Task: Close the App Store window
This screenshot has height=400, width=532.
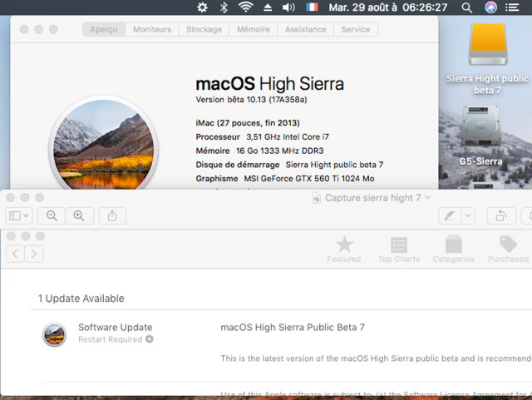Action: pos(11,236)
